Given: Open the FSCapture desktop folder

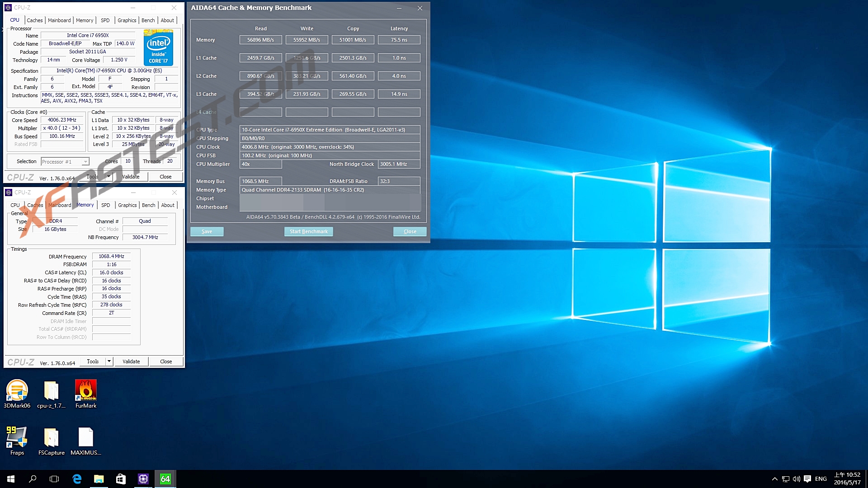Looking at the screenshot, I should point(51,438).
